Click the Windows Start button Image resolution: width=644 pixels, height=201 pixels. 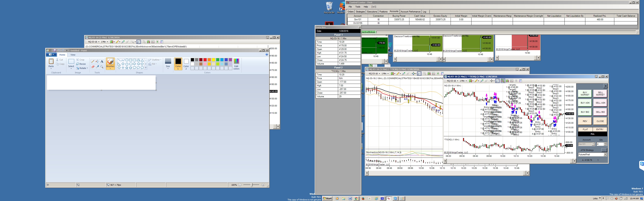pos(327,199)
